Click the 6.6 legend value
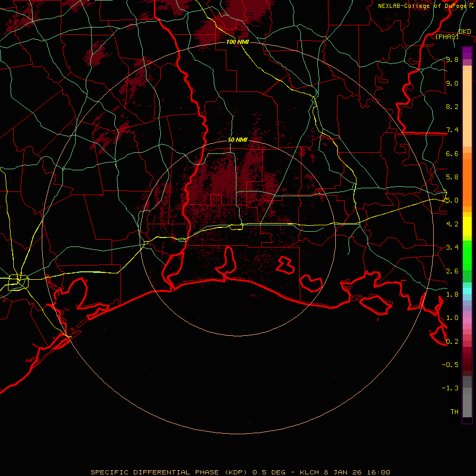Image resolution: width=476 pixels, height=476 pixels. [452, 153]
